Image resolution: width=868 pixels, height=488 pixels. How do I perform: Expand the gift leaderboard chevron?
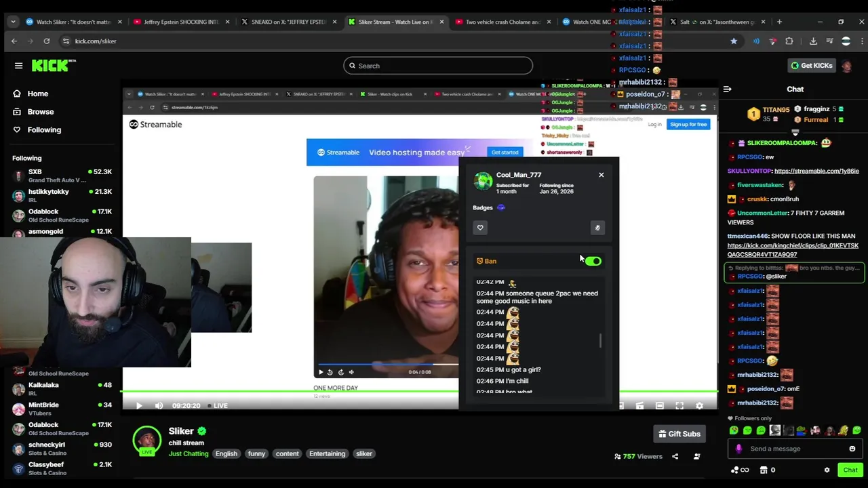click(795, 133)
